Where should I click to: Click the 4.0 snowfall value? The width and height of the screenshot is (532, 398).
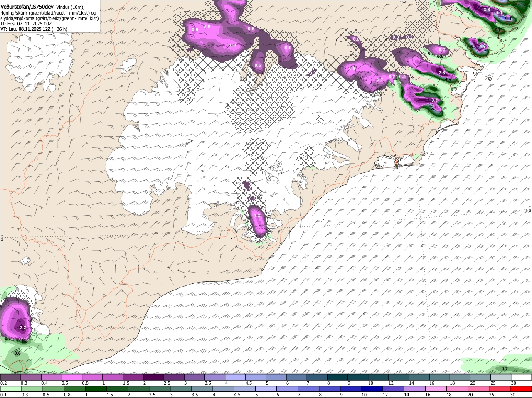tap(499, 13)
